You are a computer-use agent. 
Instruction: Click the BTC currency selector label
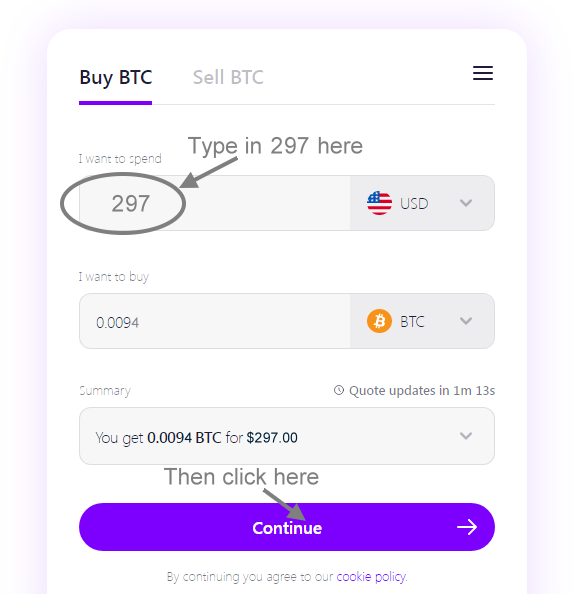[x=412, y=322]
